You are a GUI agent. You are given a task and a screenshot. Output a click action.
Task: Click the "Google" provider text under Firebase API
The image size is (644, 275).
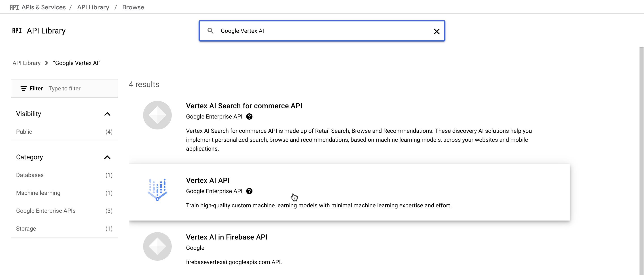195,248
